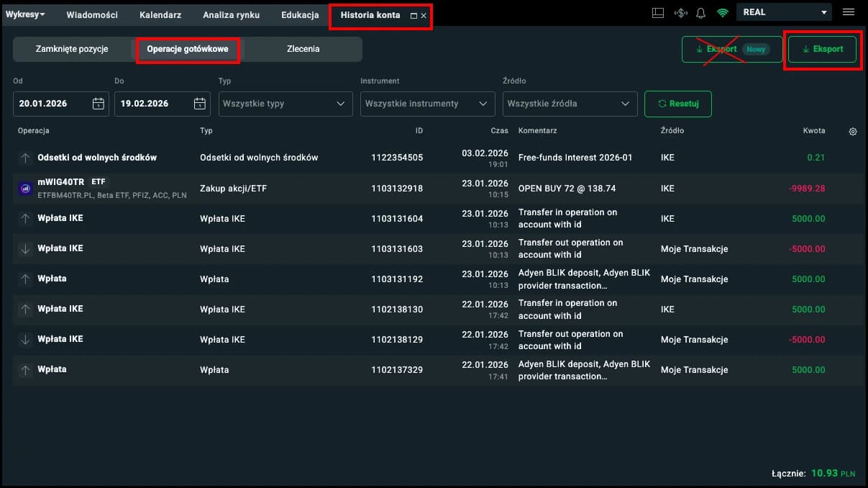Open the Wykresy menu
The image size is (868, 488).
coord(25,14)
